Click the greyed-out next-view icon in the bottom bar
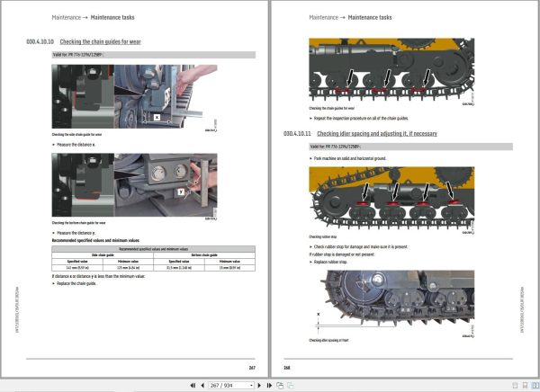The height and width of the screenshot is (392, 540). click(x=291, y=386)
